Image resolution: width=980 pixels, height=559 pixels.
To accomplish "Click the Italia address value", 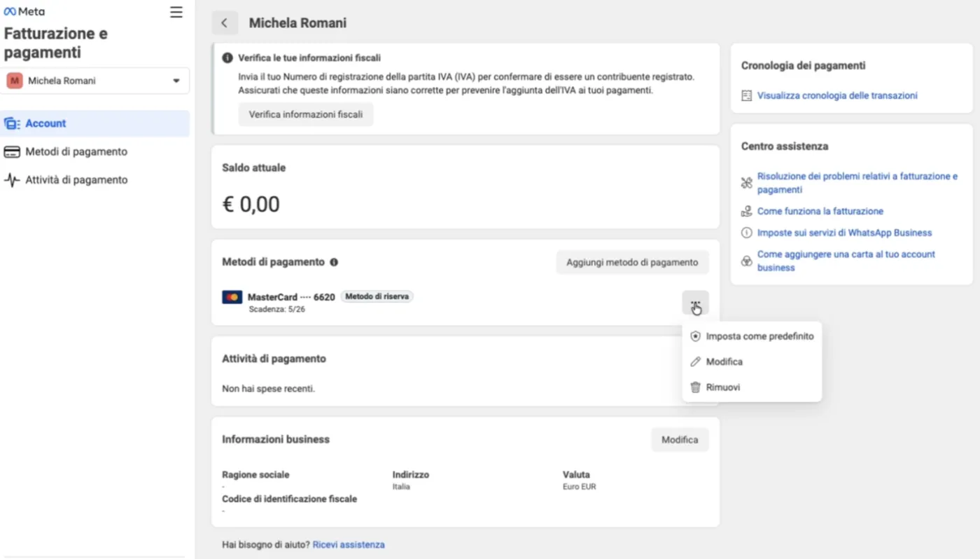I will point(401,486).
